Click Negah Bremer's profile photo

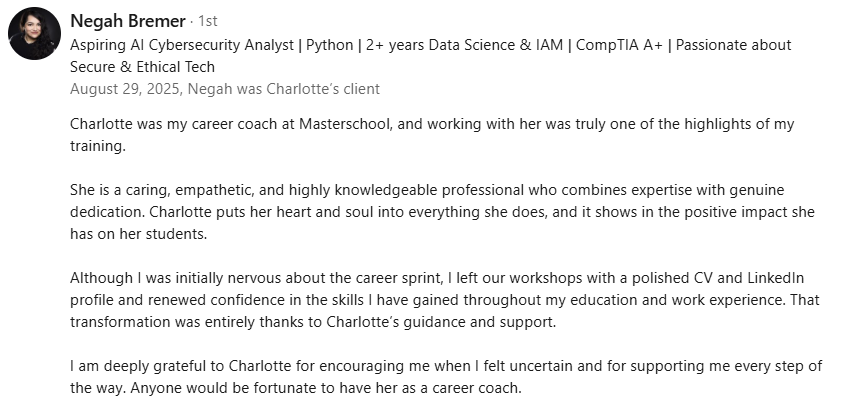click(35, 34)
